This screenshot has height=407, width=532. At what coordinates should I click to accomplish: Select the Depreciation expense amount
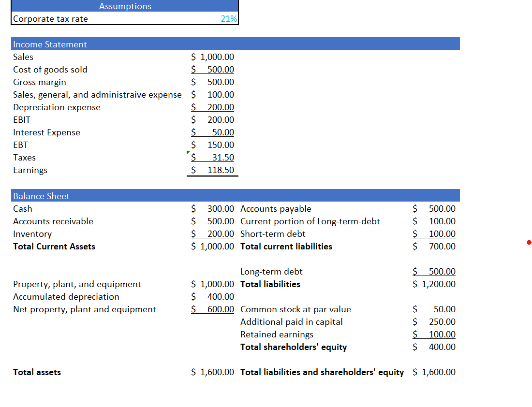[x=213, y=107]
